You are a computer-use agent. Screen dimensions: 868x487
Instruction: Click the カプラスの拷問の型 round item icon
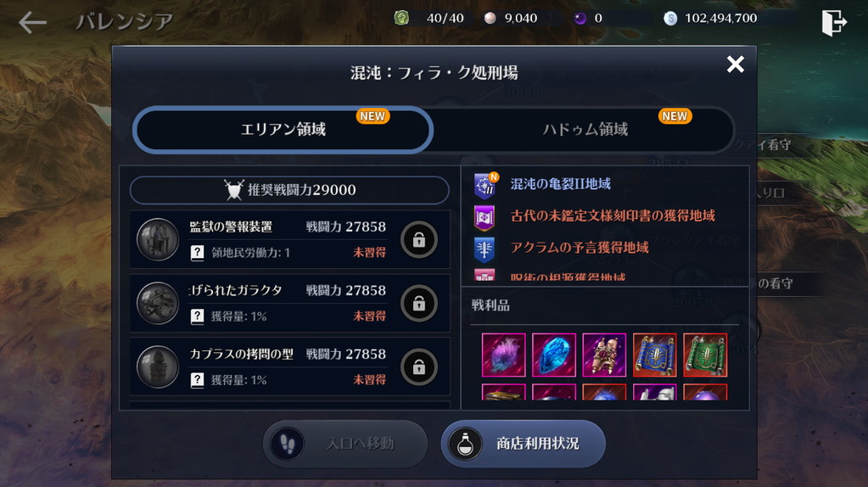tap(158, 367)
